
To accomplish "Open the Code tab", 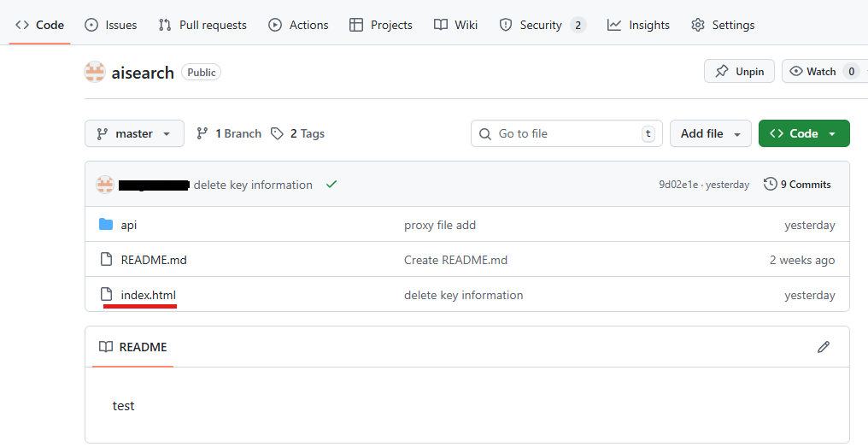I will [x=40, y=25].
